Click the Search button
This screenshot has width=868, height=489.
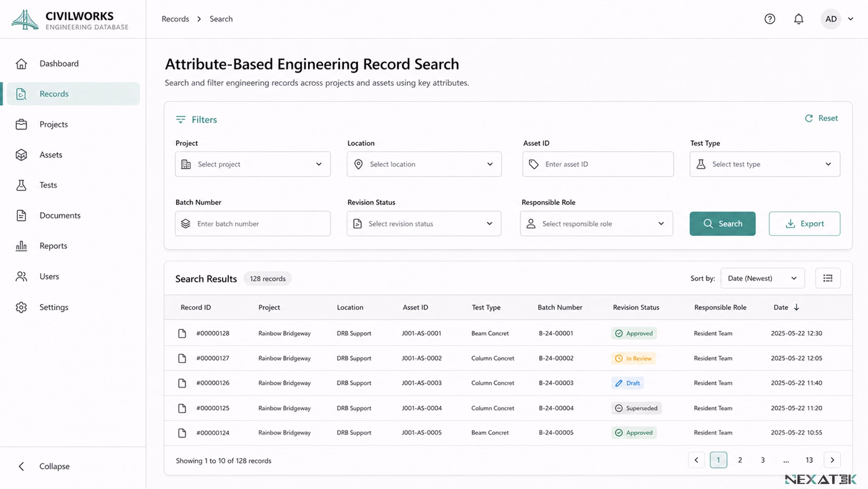point(722,223)
